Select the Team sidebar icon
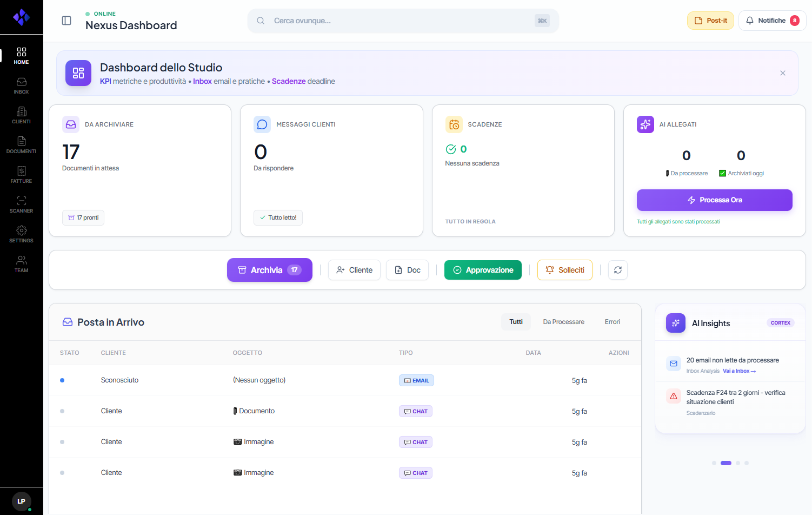 click(x=21, y=264)
